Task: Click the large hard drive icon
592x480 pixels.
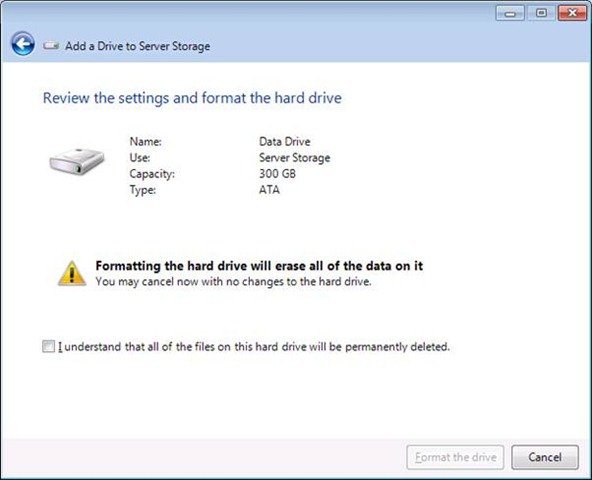Action: coord(77,161)
